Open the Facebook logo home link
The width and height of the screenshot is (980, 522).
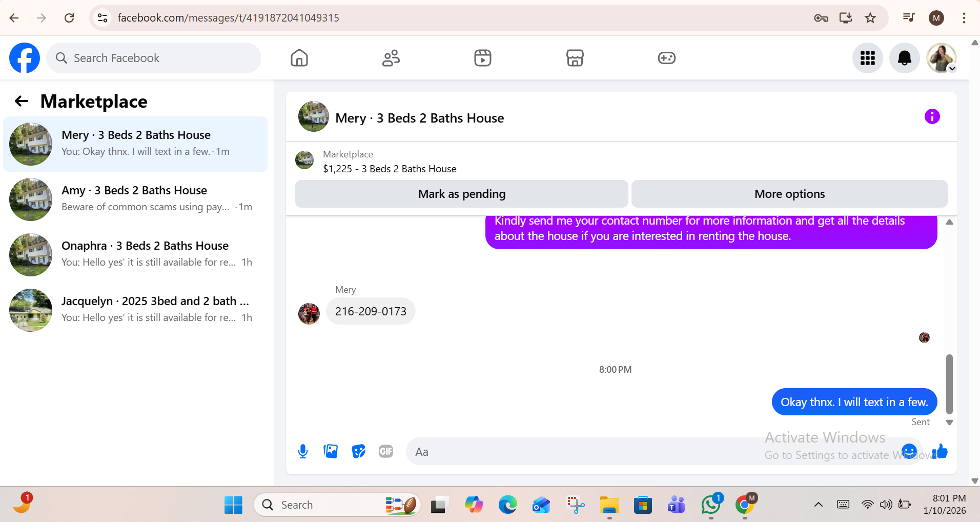(x=25, y=58)
